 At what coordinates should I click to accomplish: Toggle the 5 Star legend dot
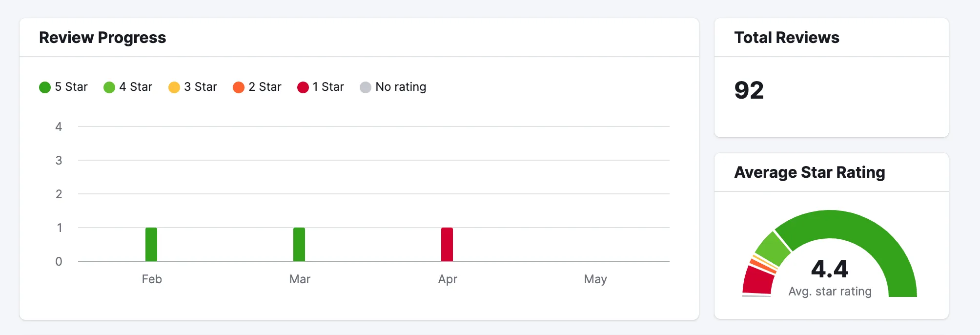pos(45,87)
